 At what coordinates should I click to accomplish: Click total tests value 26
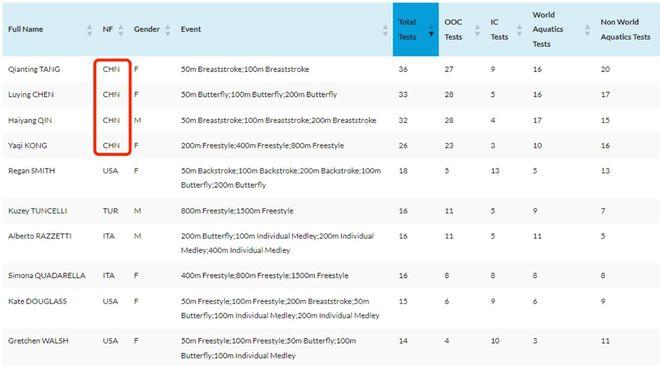pyautogui.click(x=403, y=146)
